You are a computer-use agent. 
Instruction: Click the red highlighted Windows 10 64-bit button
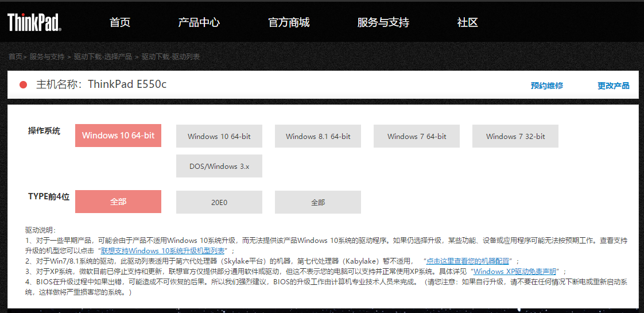click(x=118, y=135)
